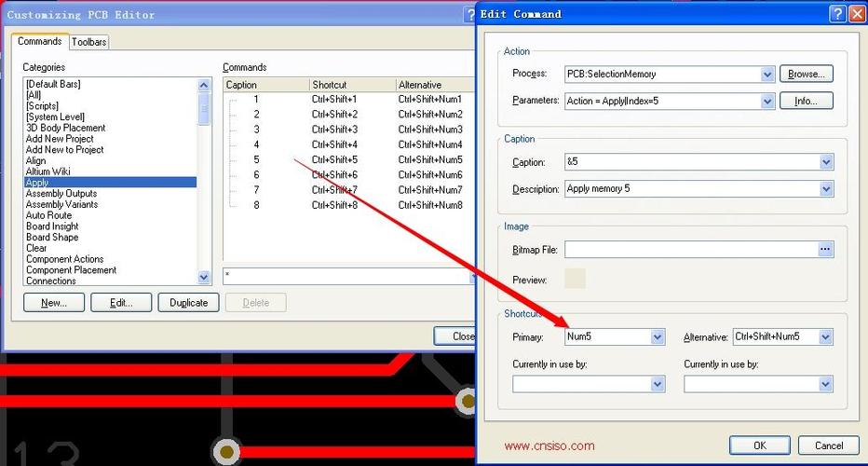Click the Shortcut column header
This screenshot has height=466, width=868.
353,85
